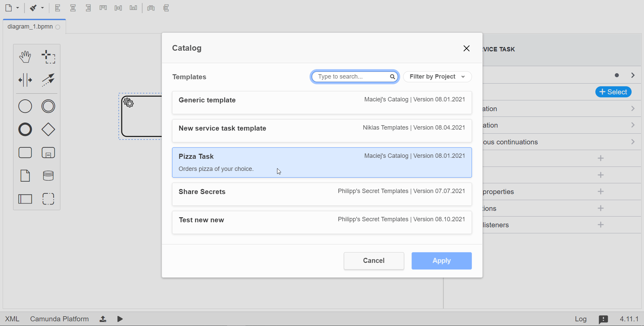Activate the Lasso tool

(48, 56)
